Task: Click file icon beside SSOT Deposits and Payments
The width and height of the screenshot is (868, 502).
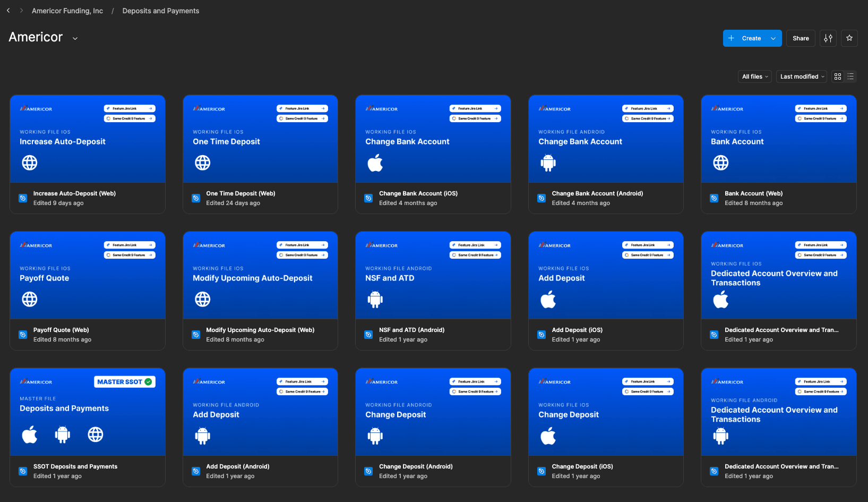Action: click(23, 471)
